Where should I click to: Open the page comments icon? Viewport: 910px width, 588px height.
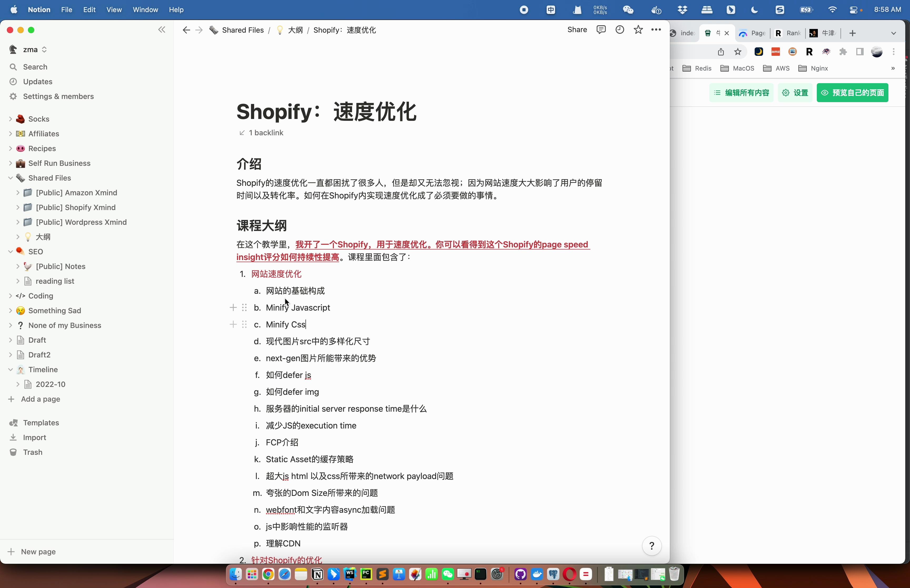pyautogui.click(x=601, y=30)
